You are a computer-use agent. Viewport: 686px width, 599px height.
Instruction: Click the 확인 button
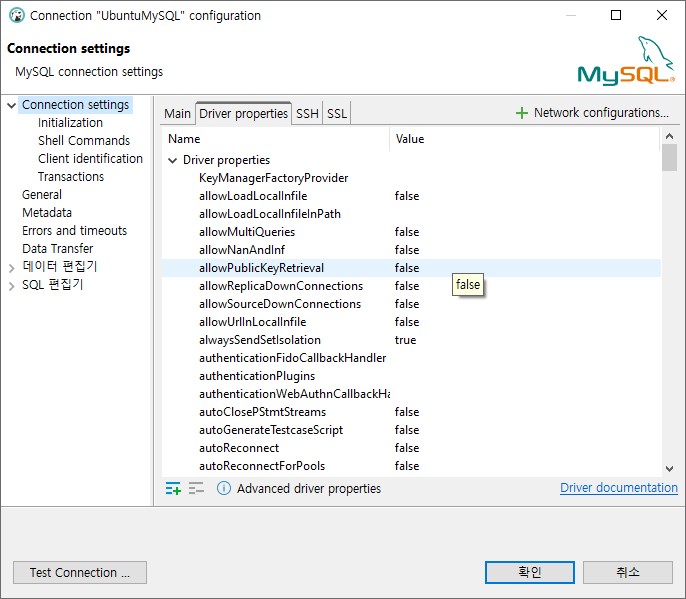530,572
